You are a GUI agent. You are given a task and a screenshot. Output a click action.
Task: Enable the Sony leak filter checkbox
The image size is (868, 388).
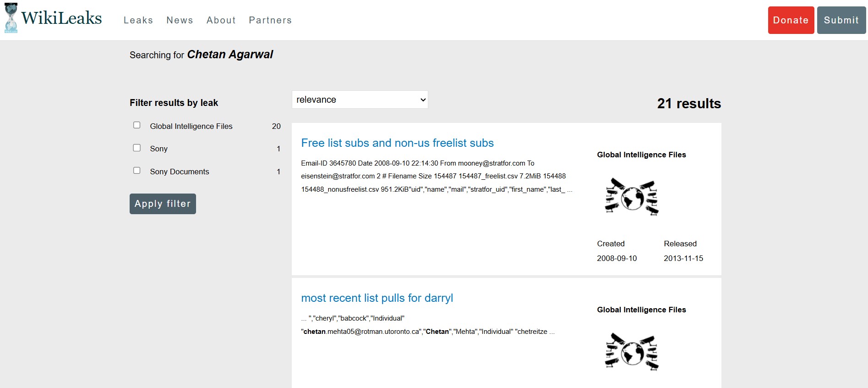136,148
